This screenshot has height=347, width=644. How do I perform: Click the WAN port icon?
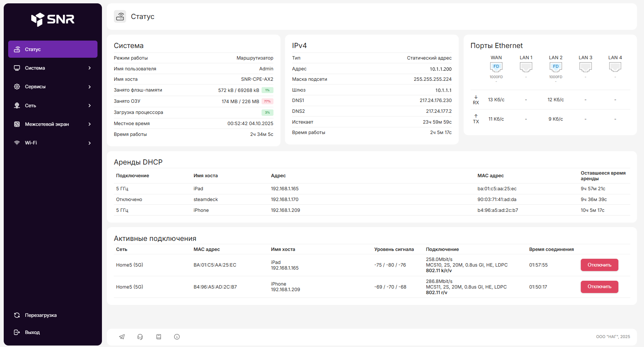[x=496, y=67]
